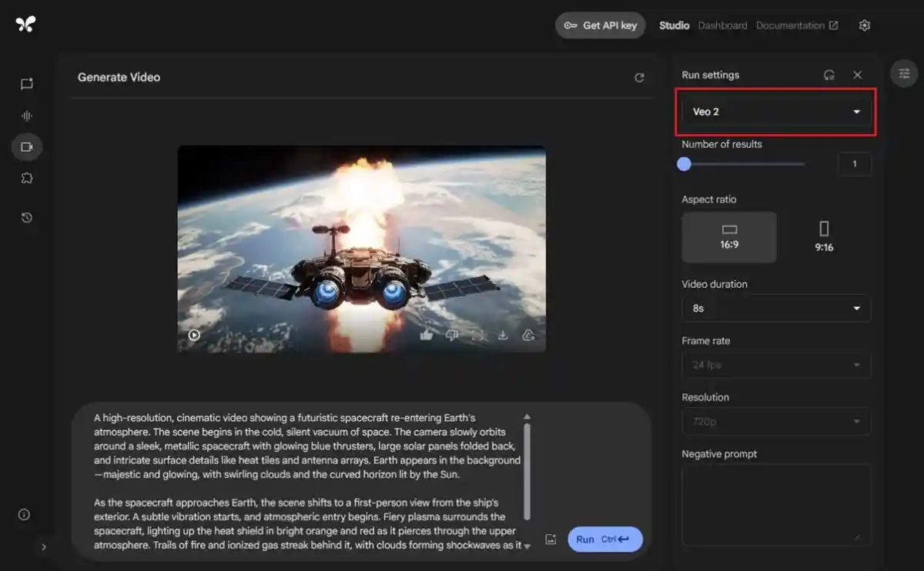Click the Generate Video heading
Viewport: 924px width, 571px height.
point(119,78)
